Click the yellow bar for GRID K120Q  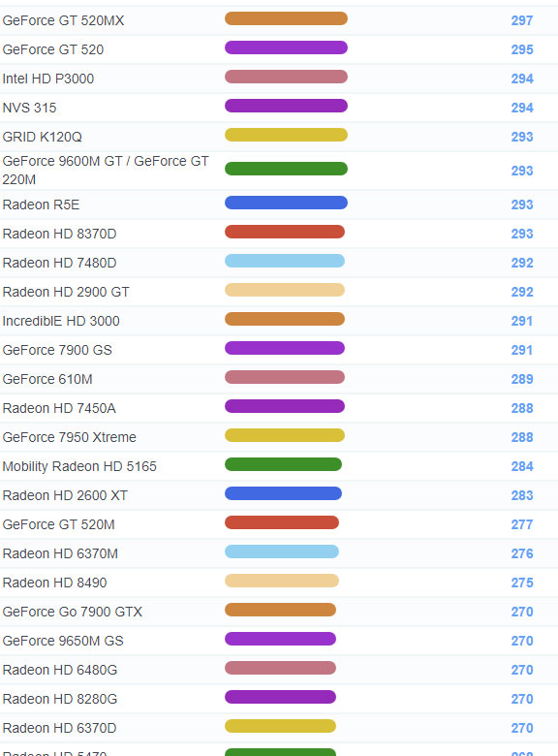click(x=286, y=135)
